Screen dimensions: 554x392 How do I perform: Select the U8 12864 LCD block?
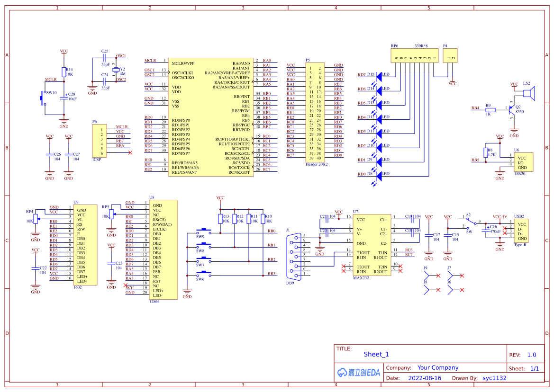click(x=163, y=250)
